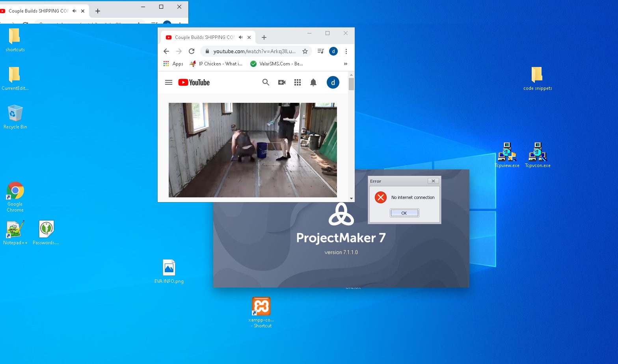618x364 pixels.
Task: Select the Notepad++ desktop shortcut
Action: click(x=15, y=232)
